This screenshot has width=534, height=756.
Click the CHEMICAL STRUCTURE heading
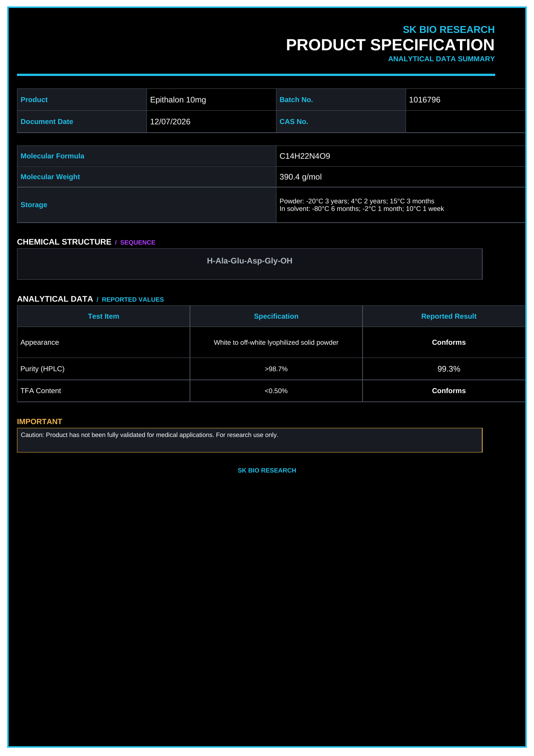(x=64, y=242)
